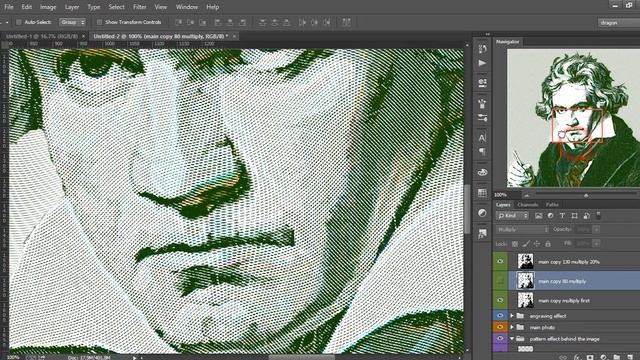Open the Select menu

116,7
